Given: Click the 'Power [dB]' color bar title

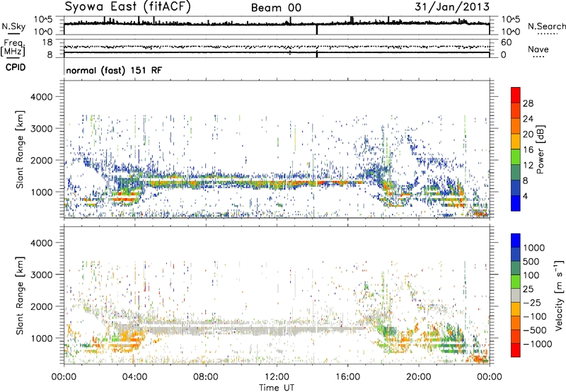Looking at the screenshot, I should [540, 149].
